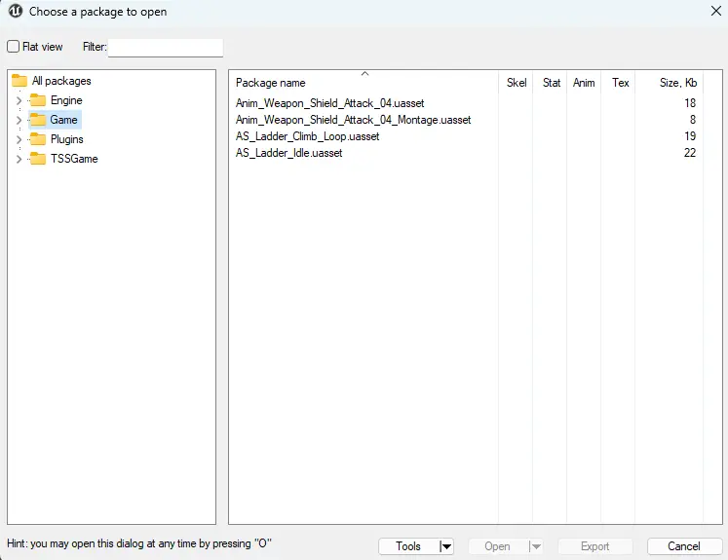This screenshot has width=728, height=560.
Task: Sort by Stat column header
Action: click(551, 83)
